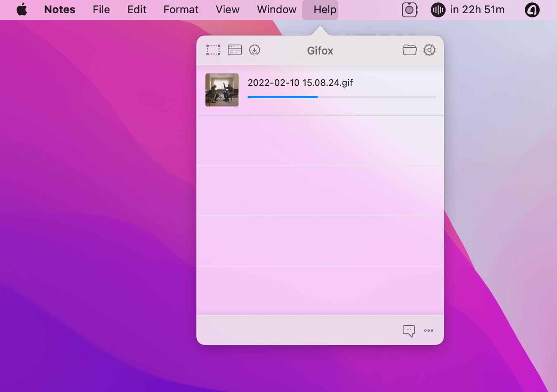Open the Apple menu
The height and width of the screenshot is (392, 557).
22,9
